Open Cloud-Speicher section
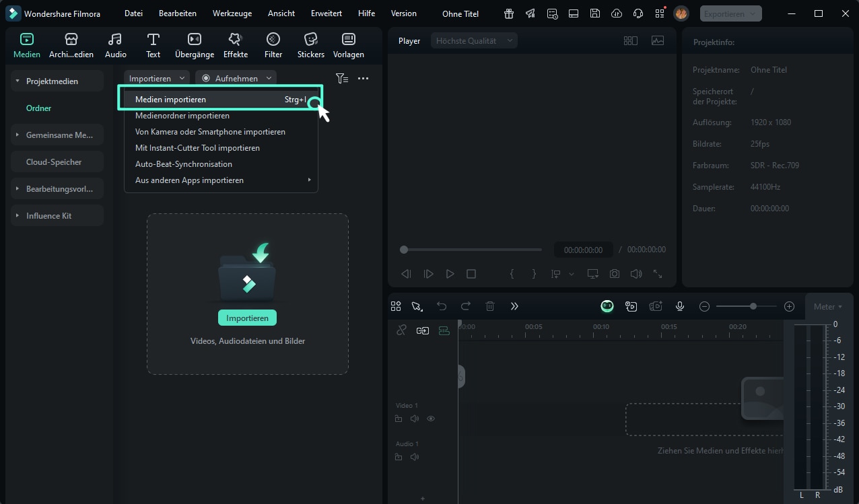The width and height of the screenshot is (859, 504). 57,162
